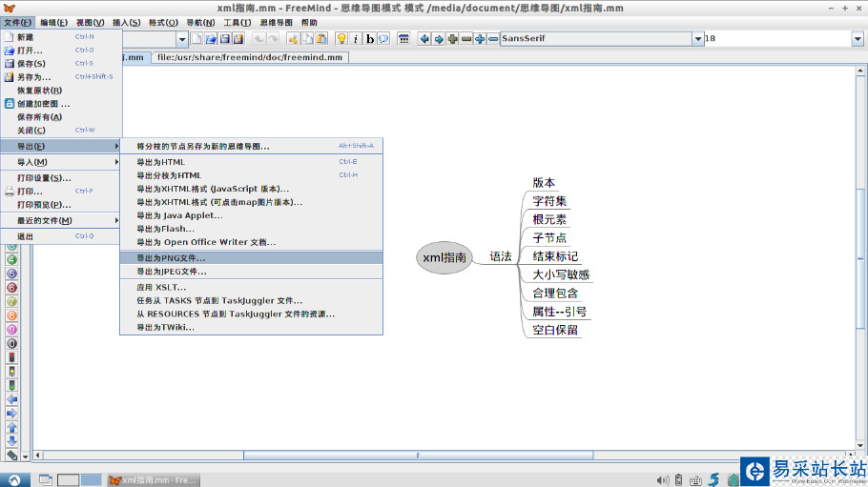Click the Save floppy-disk toolbar icon
The image size is (868, 487).
pyautogui.click(x=224, y=38)
